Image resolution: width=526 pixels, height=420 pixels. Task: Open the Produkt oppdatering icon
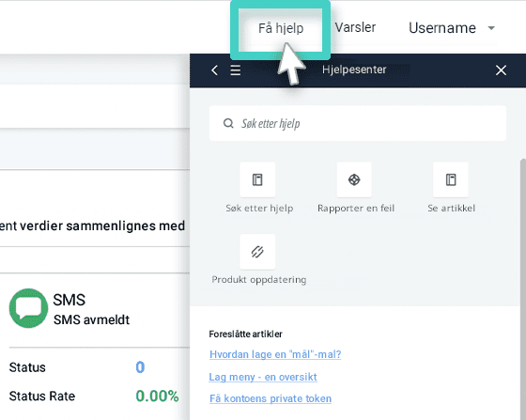(x=257, y=252)
